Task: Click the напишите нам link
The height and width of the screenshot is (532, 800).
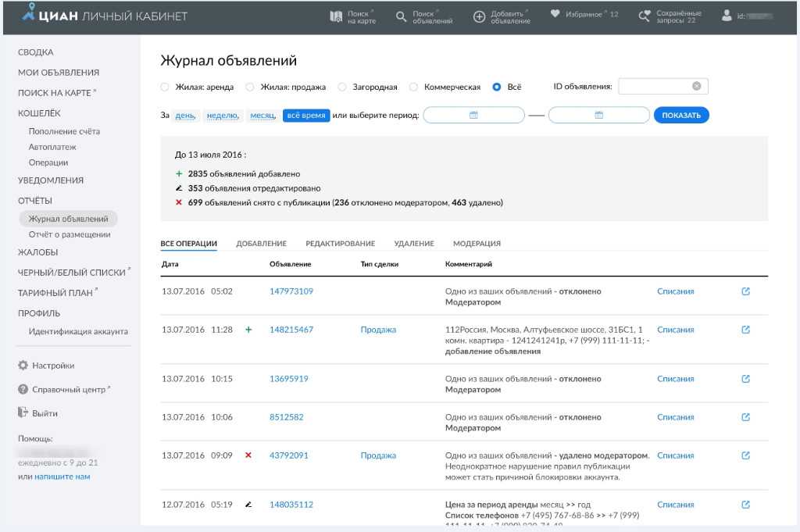Action: (x=62, y=477)
